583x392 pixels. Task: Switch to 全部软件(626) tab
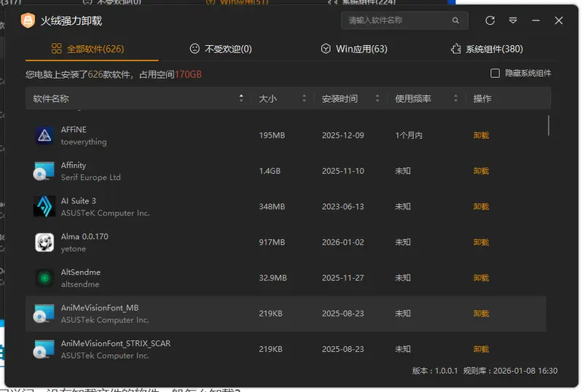point(92,49)
